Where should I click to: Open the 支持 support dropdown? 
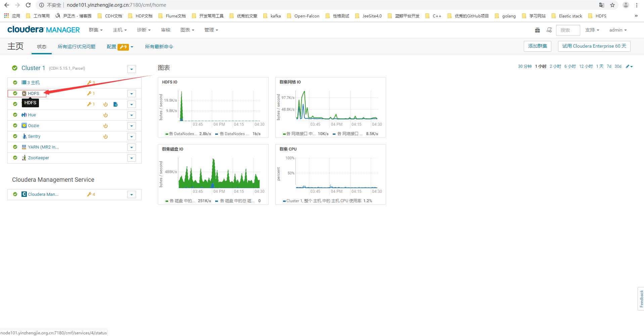592,30
